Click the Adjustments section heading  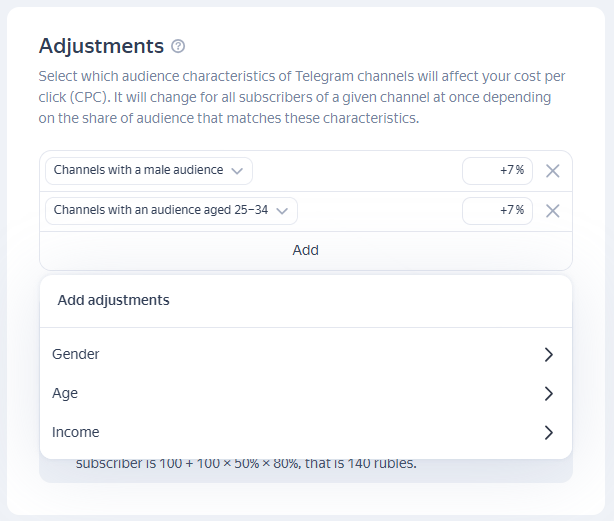[101, 46]
